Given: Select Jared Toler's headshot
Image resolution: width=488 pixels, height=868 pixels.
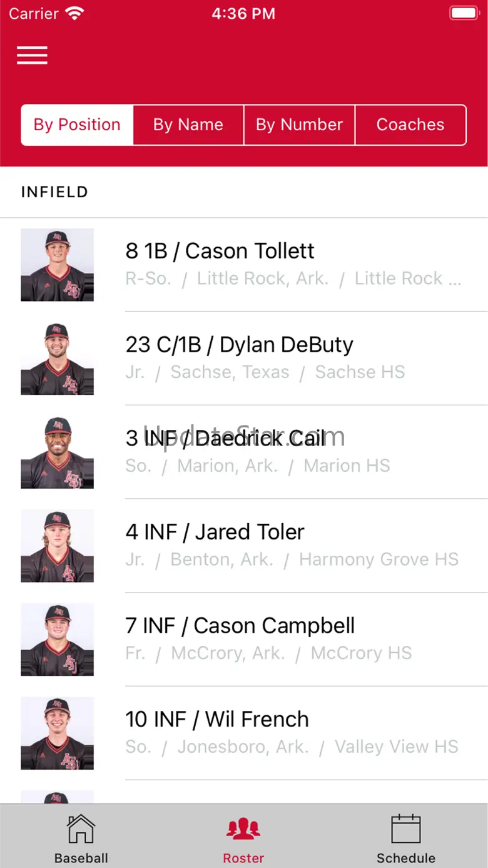Looking at the screenshot, I should 58,546.
